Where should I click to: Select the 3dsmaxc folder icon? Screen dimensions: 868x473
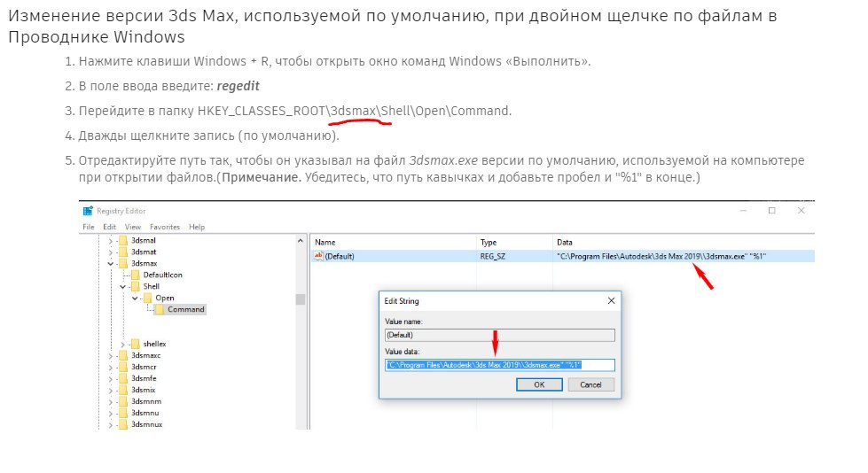[x=123, y=355]
